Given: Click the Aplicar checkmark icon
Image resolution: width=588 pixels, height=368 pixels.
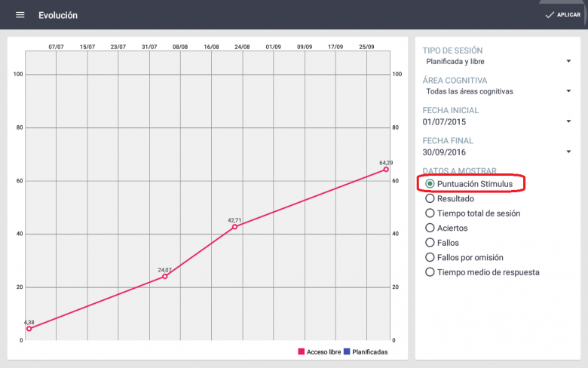Looking at the screenshot, I should 550,15.
